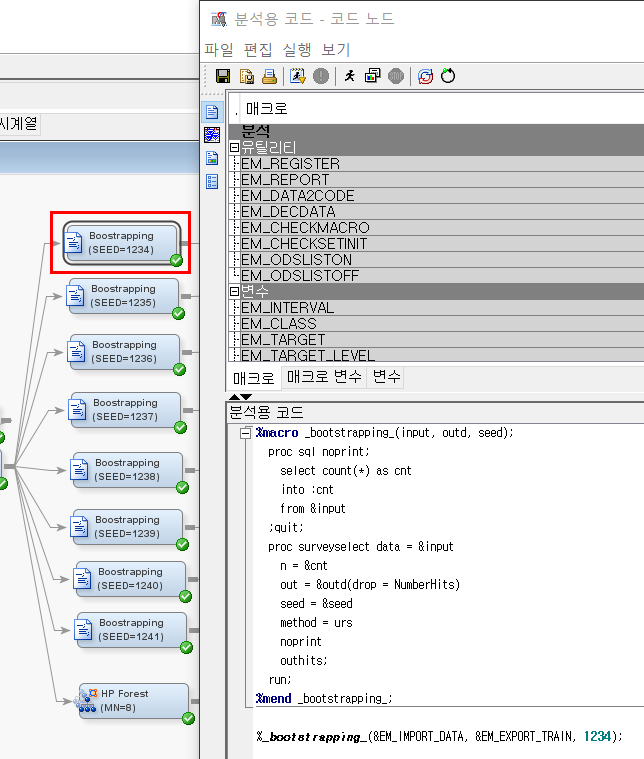Select the EM_REGISTER macro entry
Viewport: 644px width, 759px height.
(x=290, y=163)
